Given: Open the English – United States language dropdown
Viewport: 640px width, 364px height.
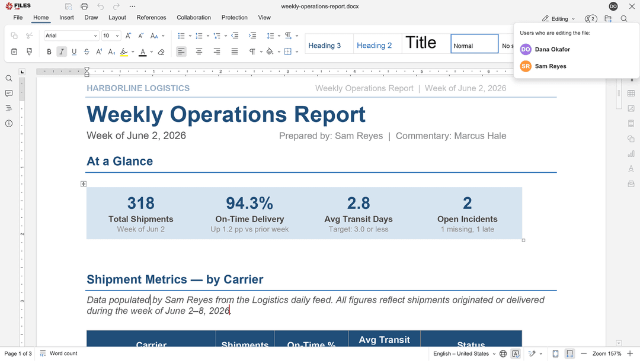Looking at the screenshot, I should (x=465, y=354).
